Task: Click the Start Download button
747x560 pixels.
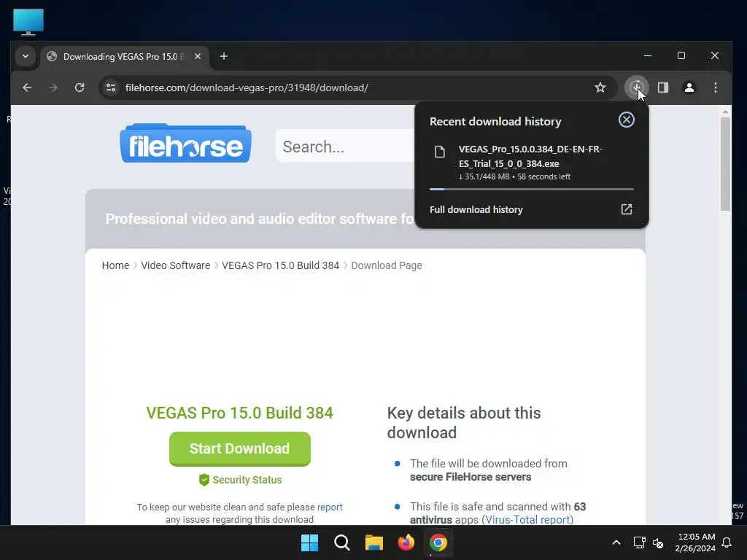Action: [239, 448]
